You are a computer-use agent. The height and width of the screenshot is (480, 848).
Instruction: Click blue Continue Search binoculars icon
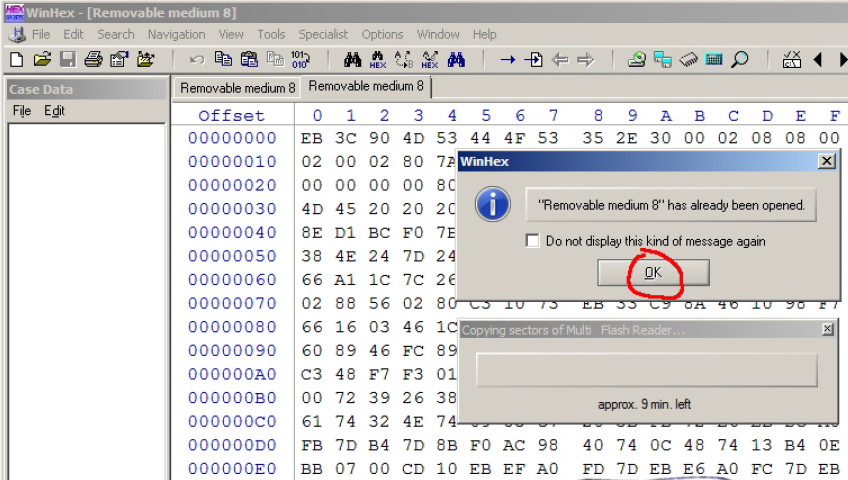click(x=456, y=59)
